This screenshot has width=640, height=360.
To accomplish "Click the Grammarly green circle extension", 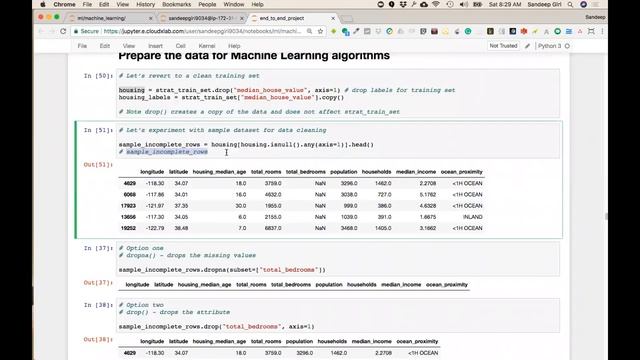I will pyautogui.click(x=468, y=31).
